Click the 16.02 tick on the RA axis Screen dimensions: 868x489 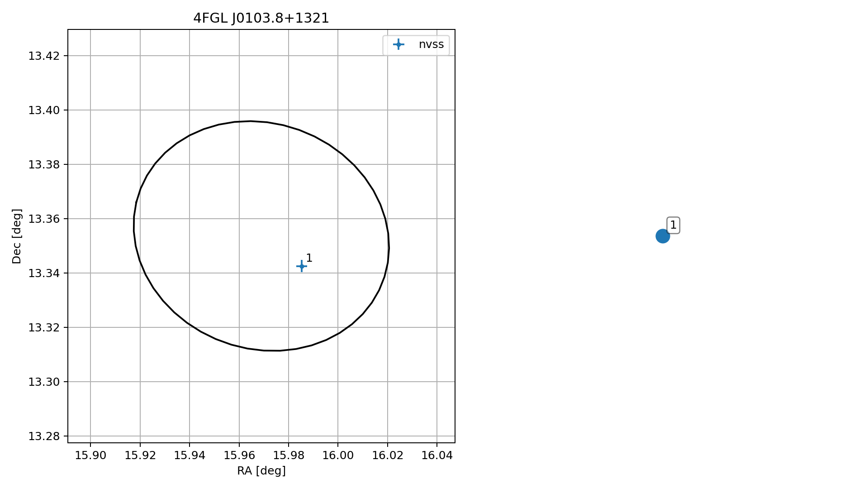pyautogui.click(x=388, y=455)
